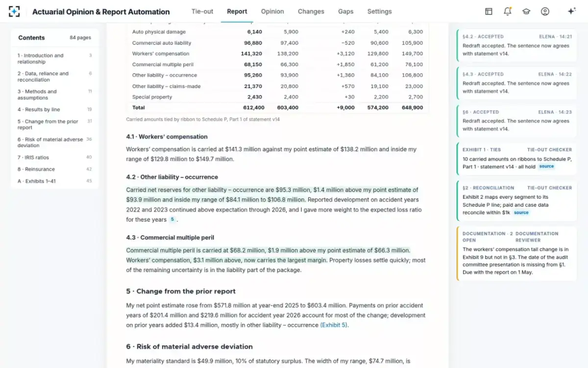Click the Commercial multiple peril table row label
The height and width of the screenshot is (368, 588).
(x=162, y=64)
